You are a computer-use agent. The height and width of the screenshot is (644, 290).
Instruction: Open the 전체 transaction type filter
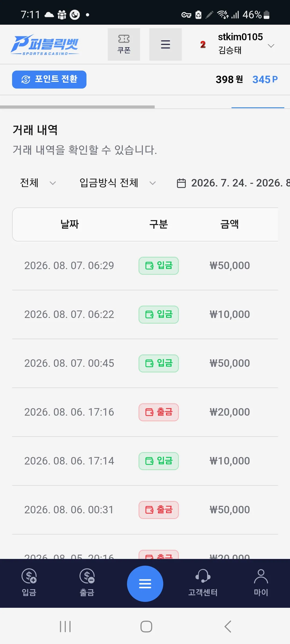pyautogui.click(x=38, y=183)
